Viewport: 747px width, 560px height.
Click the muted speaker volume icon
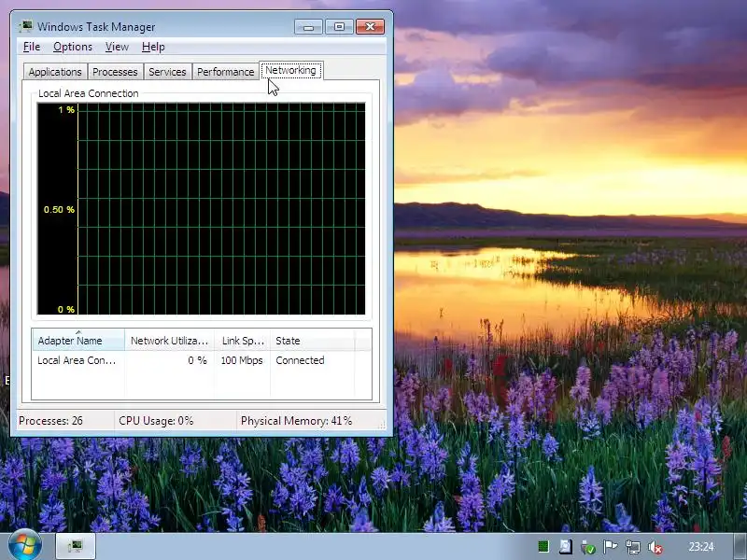click(x=655, y=547)
